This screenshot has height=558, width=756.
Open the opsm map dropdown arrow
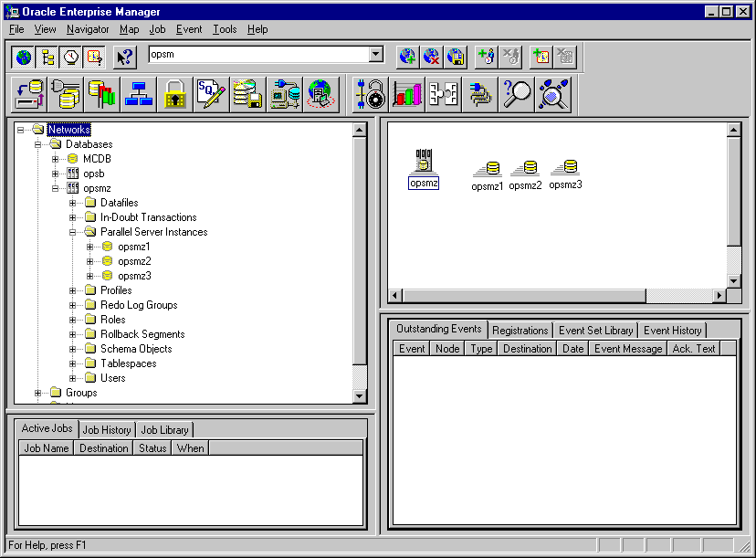(x=376, y=54)
